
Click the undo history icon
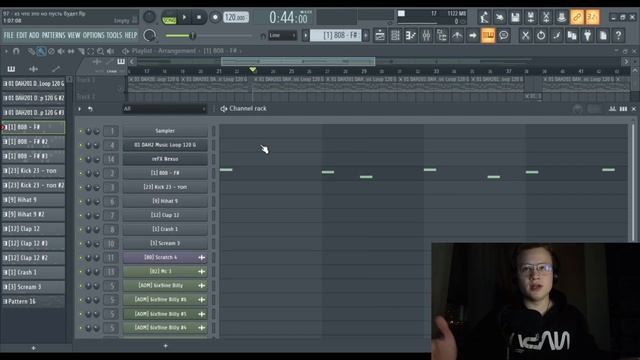pos(541,36)
